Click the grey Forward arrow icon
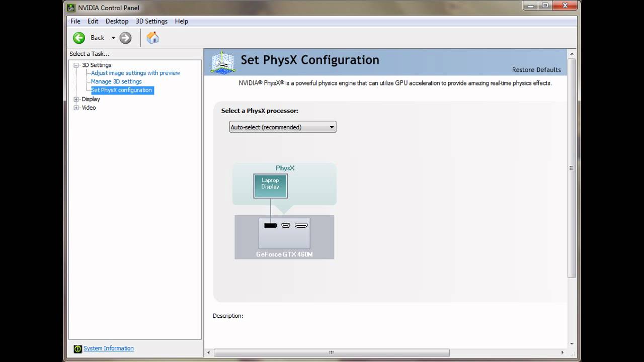This screenshot has width=644, height=362. pyautogui.click(x=125, y=38)
